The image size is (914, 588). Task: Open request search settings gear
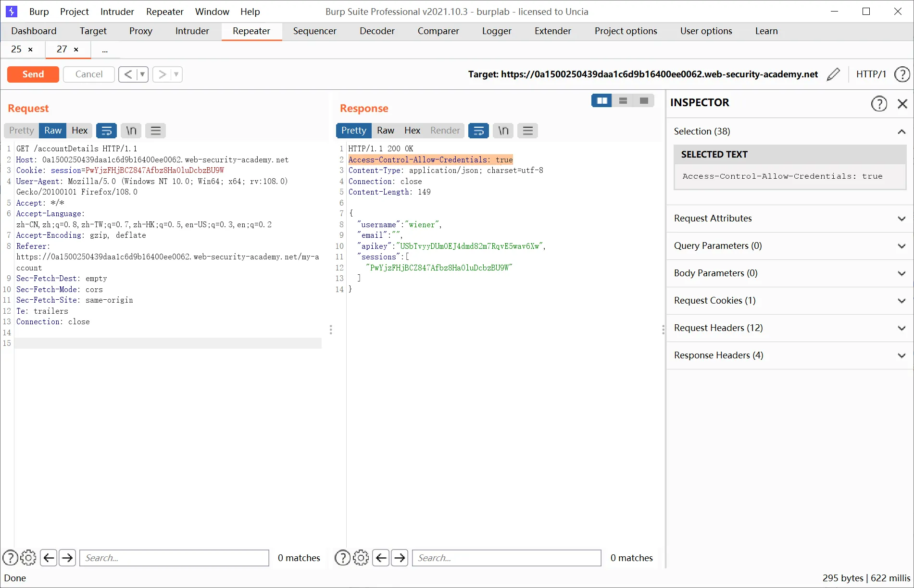(x=28, y=558)
